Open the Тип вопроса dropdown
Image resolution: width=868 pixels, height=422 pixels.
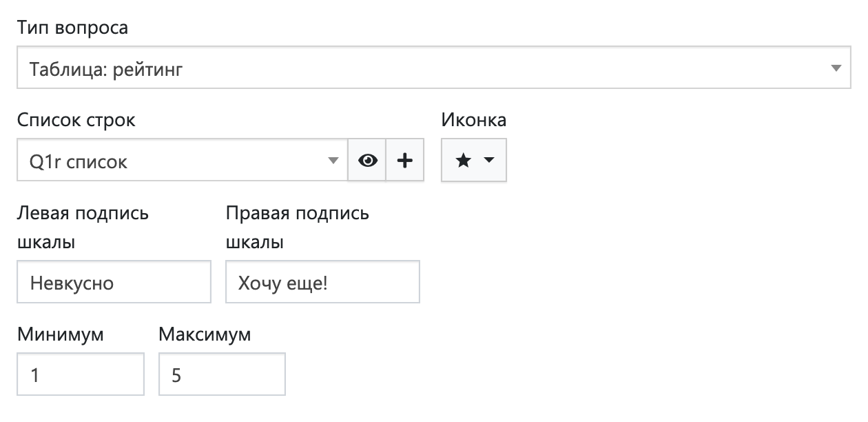(434, 68)
